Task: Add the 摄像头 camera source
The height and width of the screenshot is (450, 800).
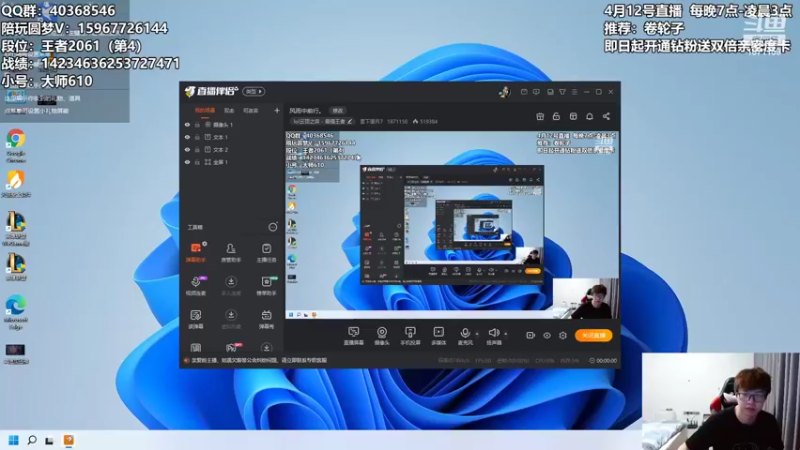Action: [x=382, y=336]
